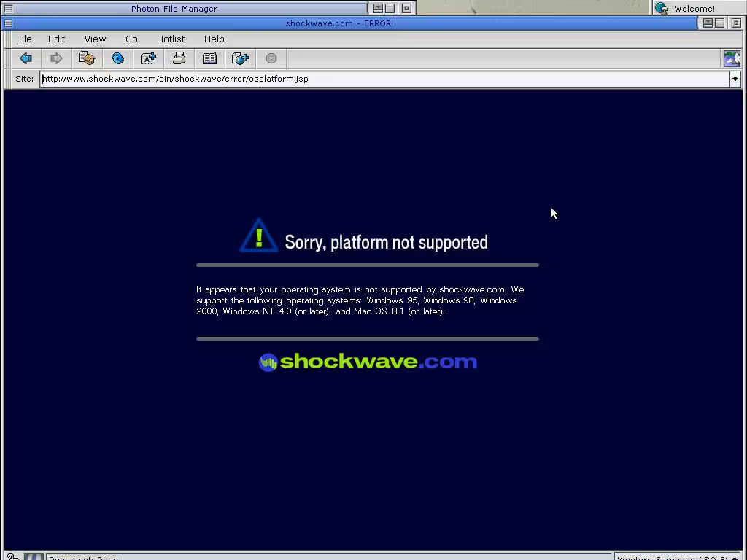The width and height of the screenshot is (747, 560).
Task: Click the browser activity logo icon
Action: pyautogui.click(x=732, y=58)
